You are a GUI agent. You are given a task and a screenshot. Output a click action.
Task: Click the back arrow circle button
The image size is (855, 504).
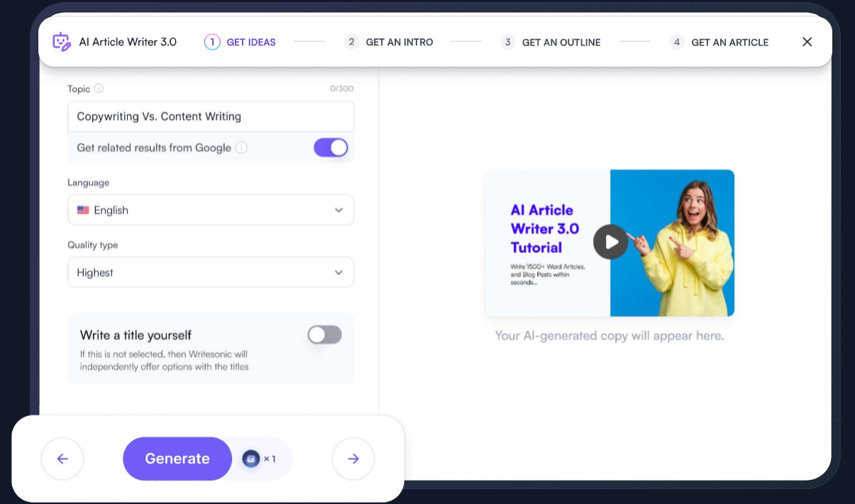point(62,459)
